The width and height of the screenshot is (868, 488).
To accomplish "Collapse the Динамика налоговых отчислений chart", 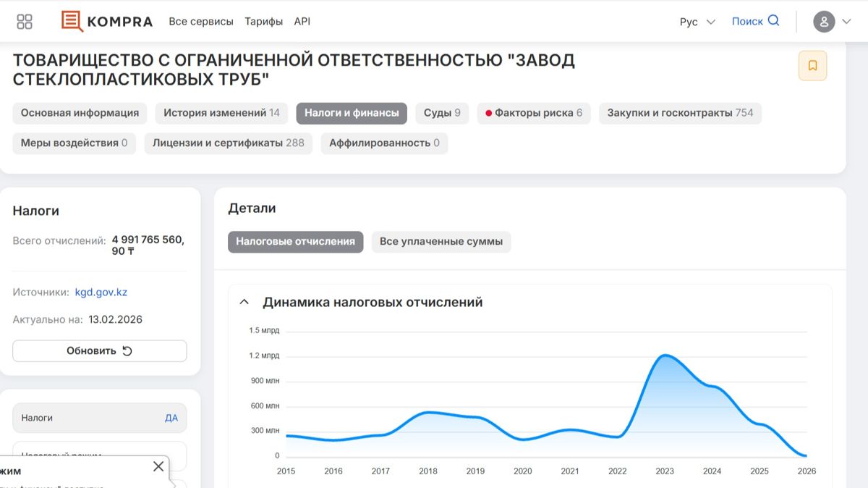I will [244, 302].
